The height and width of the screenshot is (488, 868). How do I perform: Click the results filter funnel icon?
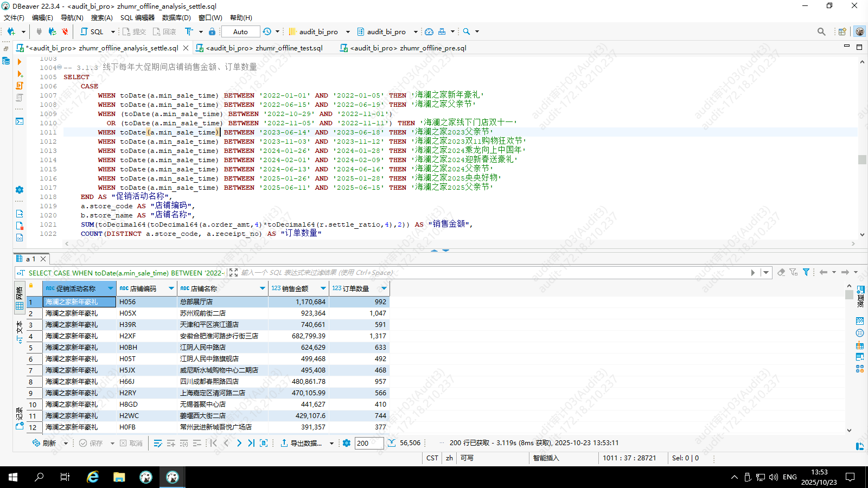[806, 272]
